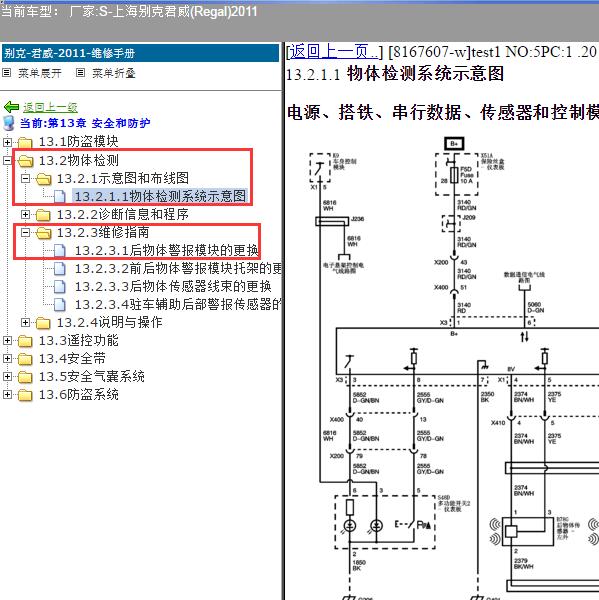
Task: Select the 13.4安全带 label
Action: pos(72,359)
